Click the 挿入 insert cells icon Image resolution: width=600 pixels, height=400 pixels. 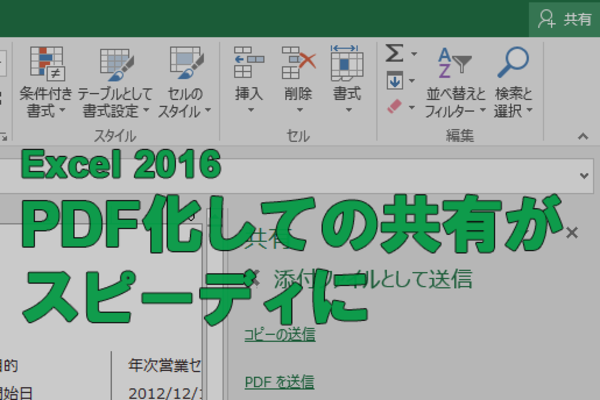[x=249, y=63]
